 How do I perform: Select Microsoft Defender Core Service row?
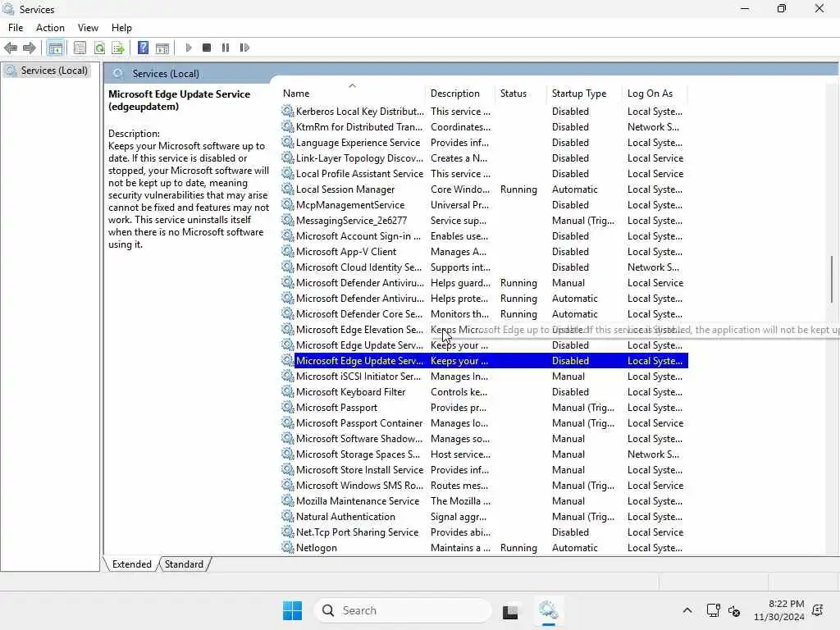[x=484, y=314]
